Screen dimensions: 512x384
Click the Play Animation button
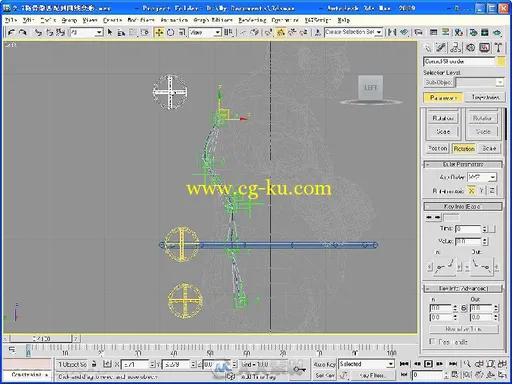point(428,364)
